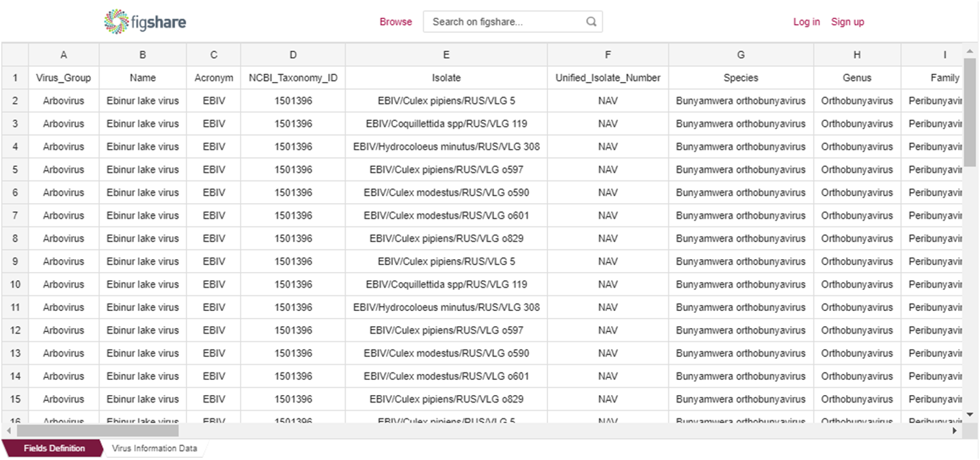
Task: Open the Browse link
Action: [396, 22]
